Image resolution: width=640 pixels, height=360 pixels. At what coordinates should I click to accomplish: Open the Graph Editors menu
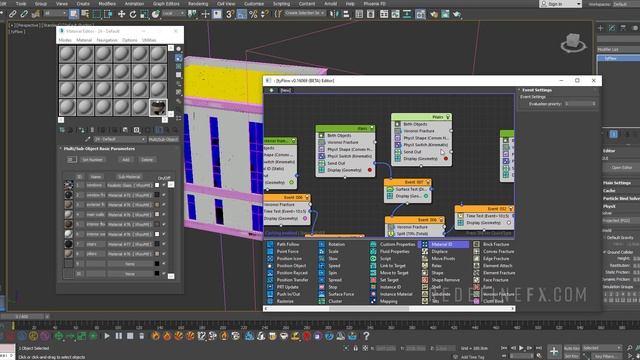[166, 4]
